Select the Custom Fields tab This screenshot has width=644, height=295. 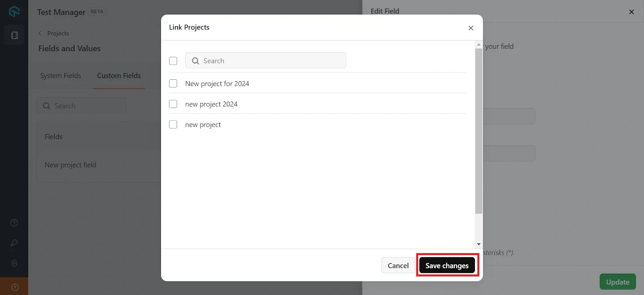tap(119, 76)
